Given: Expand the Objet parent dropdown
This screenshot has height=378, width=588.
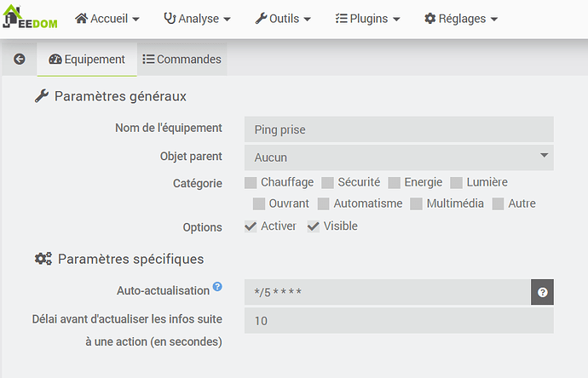Looking at the screenshot, I should click(x=399, y=157).
